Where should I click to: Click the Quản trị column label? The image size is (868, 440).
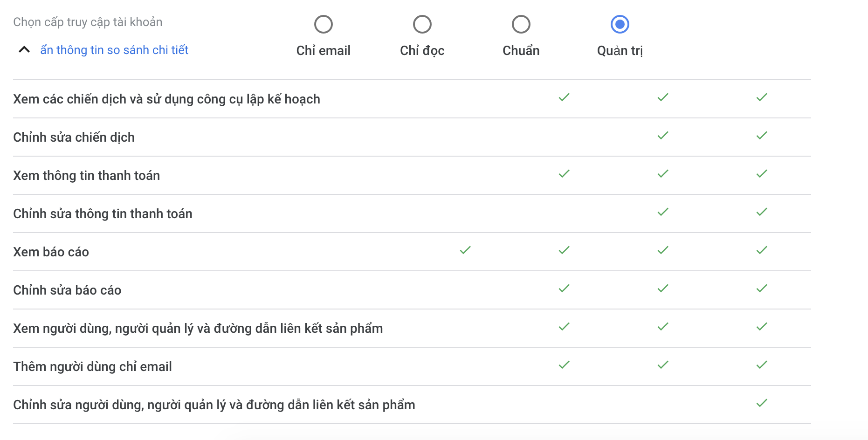coord(620,50)
